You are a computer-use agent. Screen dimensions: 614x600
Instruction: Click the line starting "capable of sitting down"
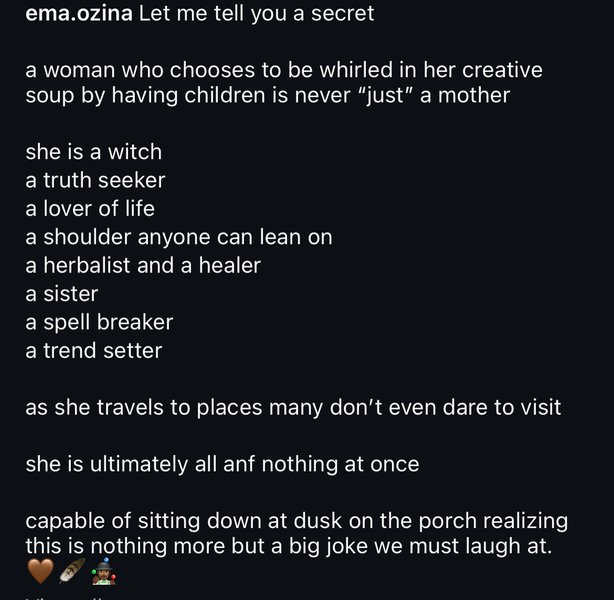(x=296, y=521)
